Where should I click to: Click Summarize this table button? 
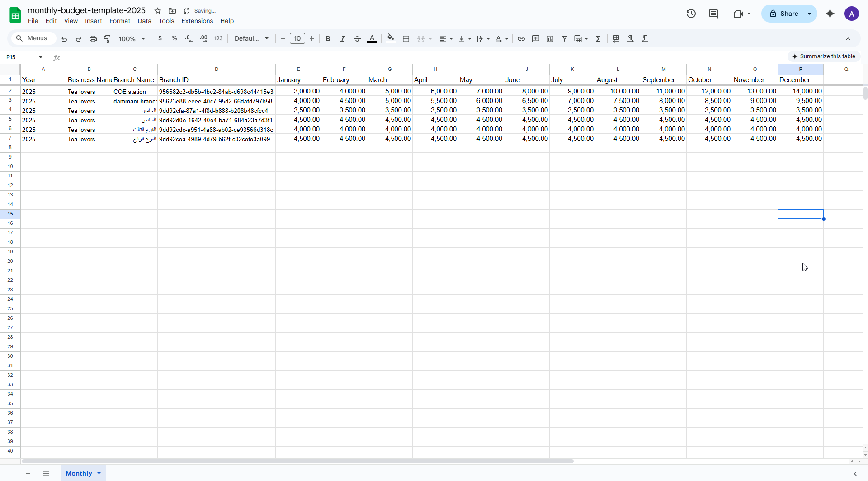(x=824, y=56)
